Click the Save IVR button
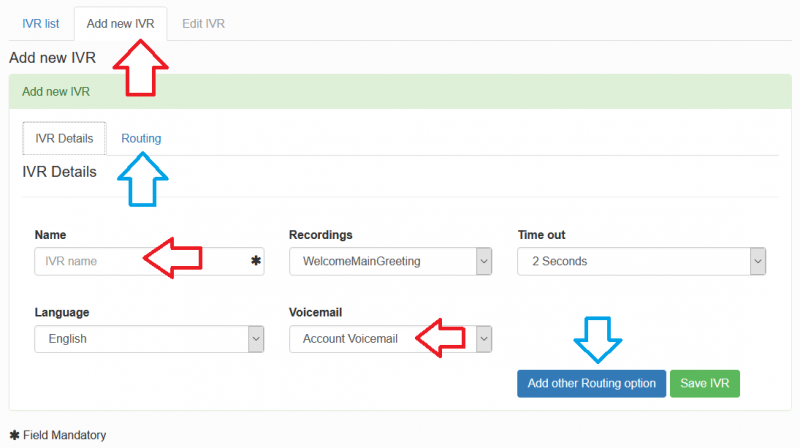 (x=705, y=383)
